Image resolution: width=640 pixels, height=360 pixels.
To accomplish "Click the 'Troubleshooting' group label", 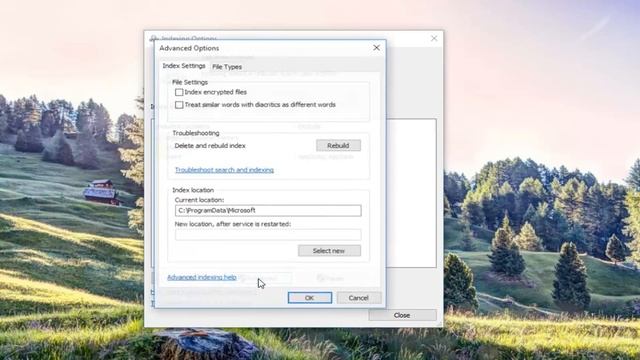I will coord(196,133).
